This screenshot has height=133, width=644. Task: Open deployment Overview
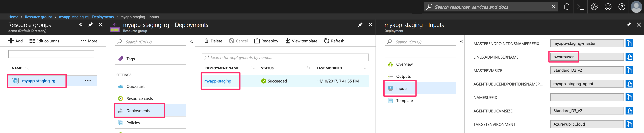click(x=420, y=64)
